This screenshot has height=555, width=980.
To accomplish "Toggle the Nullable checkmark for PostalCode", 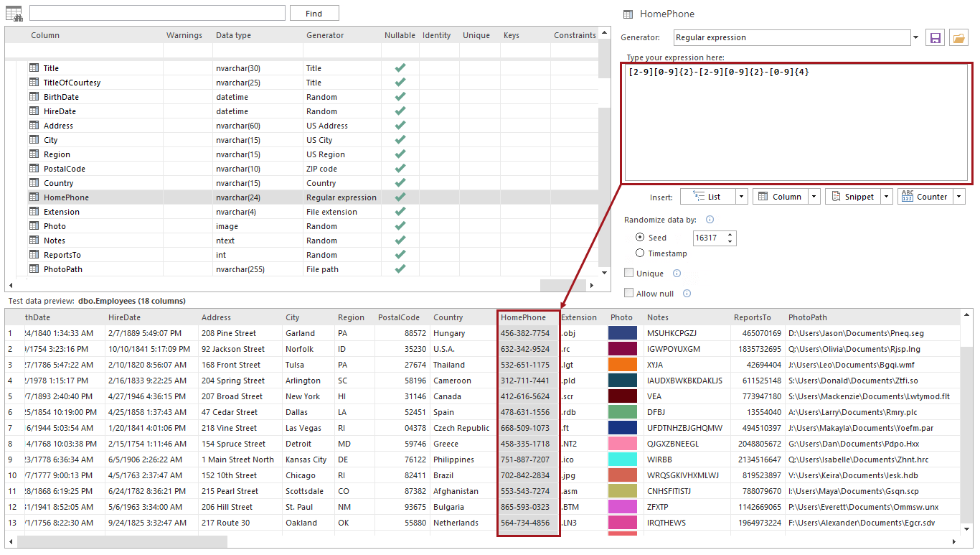I will 400,169.
